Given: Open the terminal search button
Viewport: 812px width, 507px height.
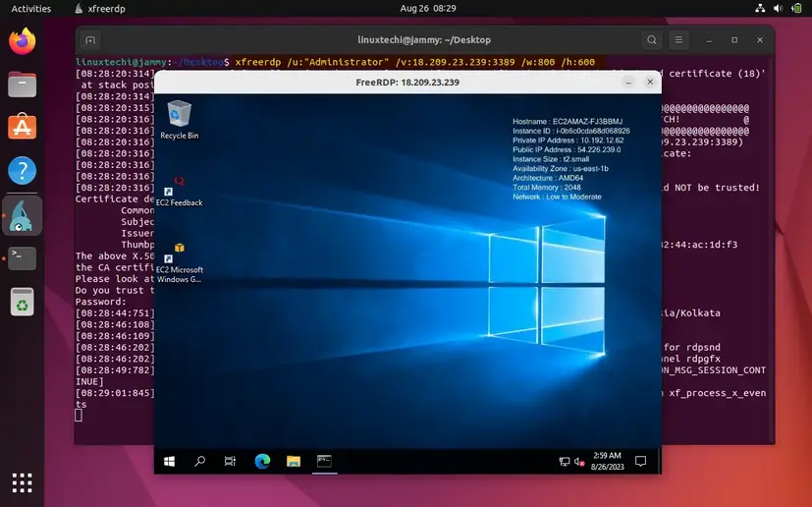Looking at the screenshot, I should (652, 40).
